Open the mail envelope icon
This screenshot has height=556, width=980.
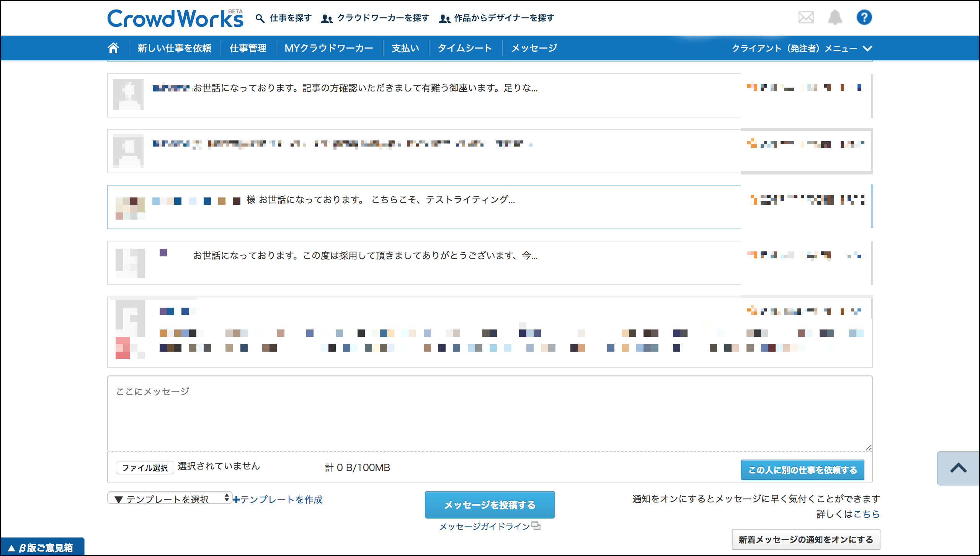806,18
